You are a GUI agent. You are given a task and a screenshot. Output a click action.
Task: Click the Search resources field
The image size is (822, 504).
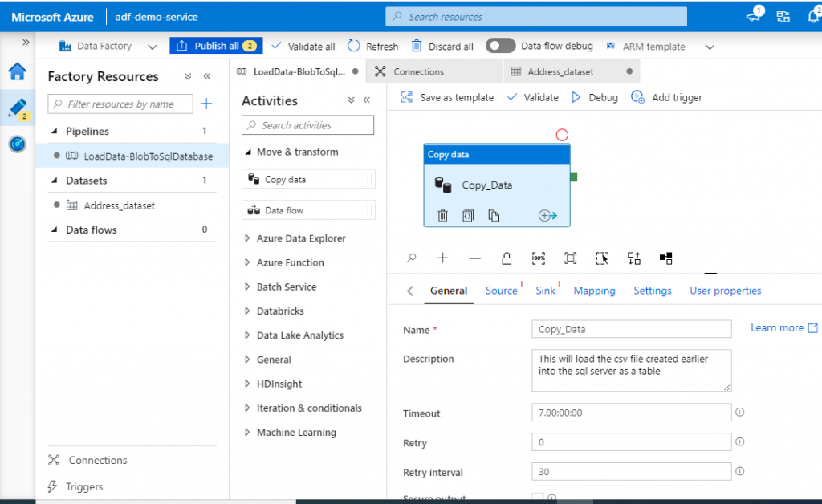coord(536,17)
